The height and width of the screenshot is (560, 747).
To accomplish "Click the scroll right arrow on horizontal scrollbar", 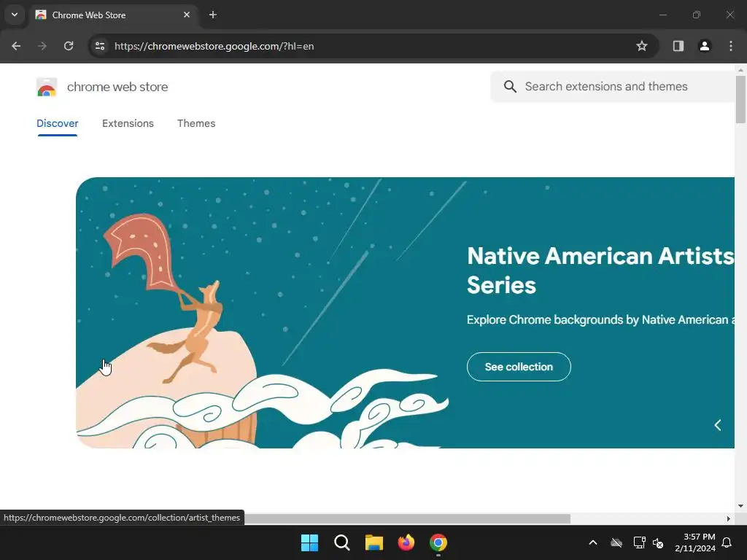I will coord(729,518).
